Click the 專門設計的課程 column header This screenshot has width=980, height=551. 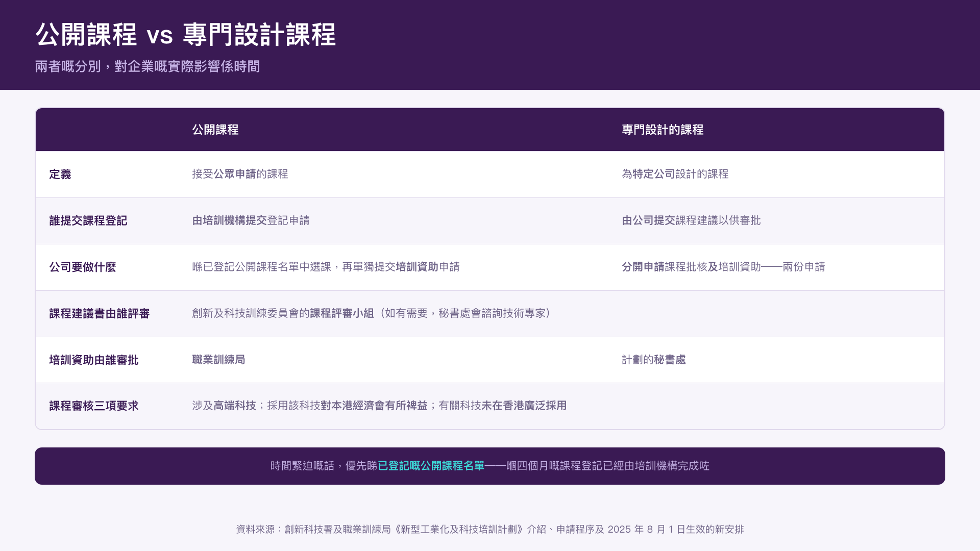(663, 130)
